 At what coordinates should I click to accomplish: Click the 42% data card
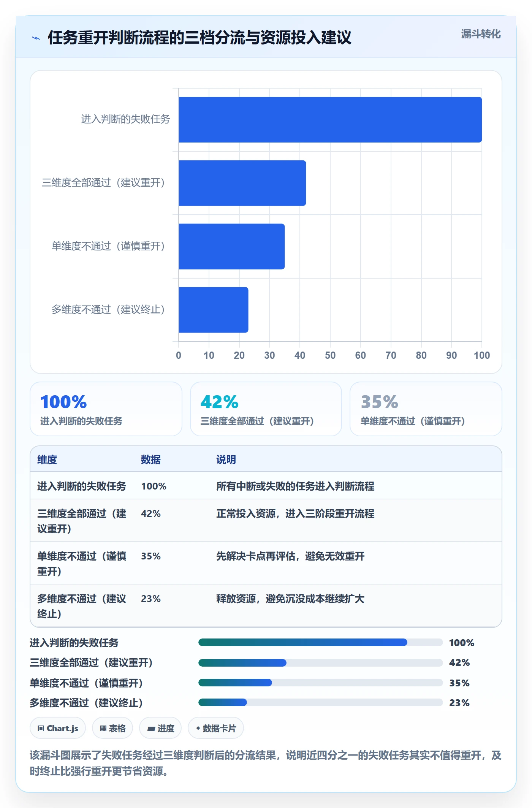[266, 409]
